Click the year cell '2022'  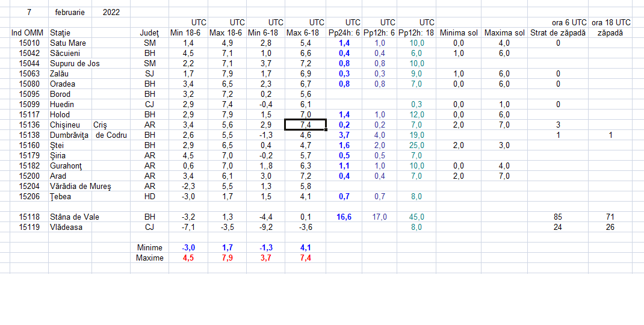pyautogui.click(x=111, y=12)
